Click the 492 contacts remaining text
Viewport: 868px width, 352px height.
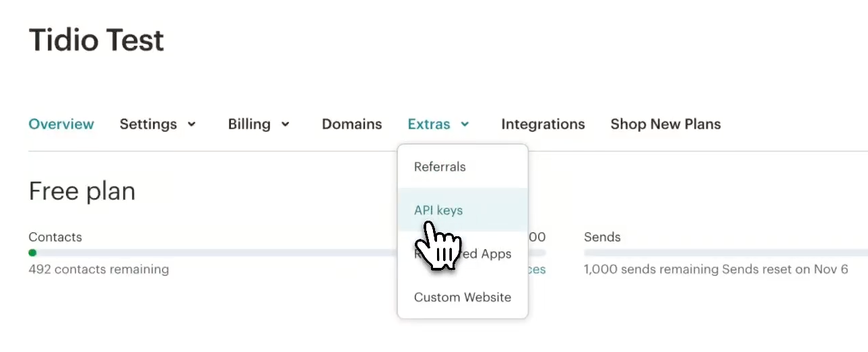(98, 270)
